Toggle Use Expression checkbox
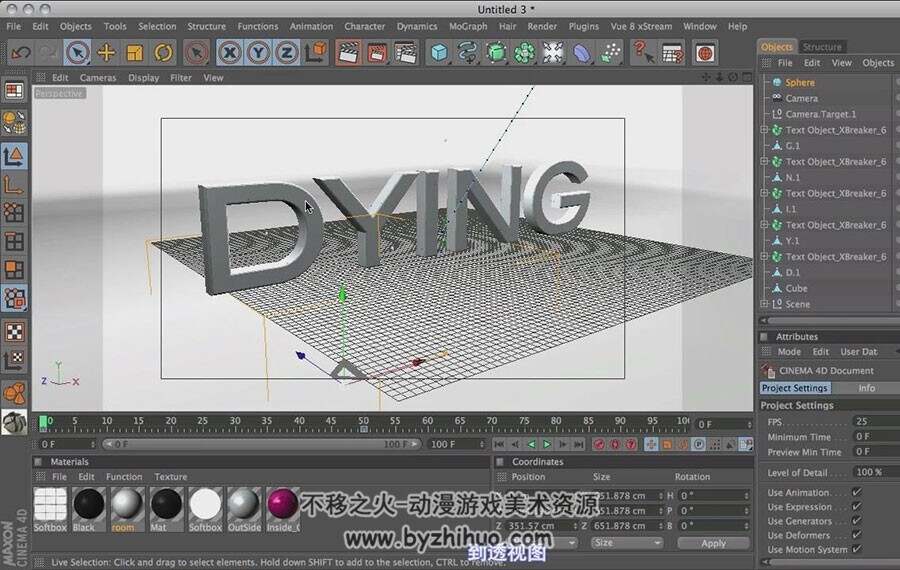The width and height of the screenshot is (900, 570). point(856,506)
